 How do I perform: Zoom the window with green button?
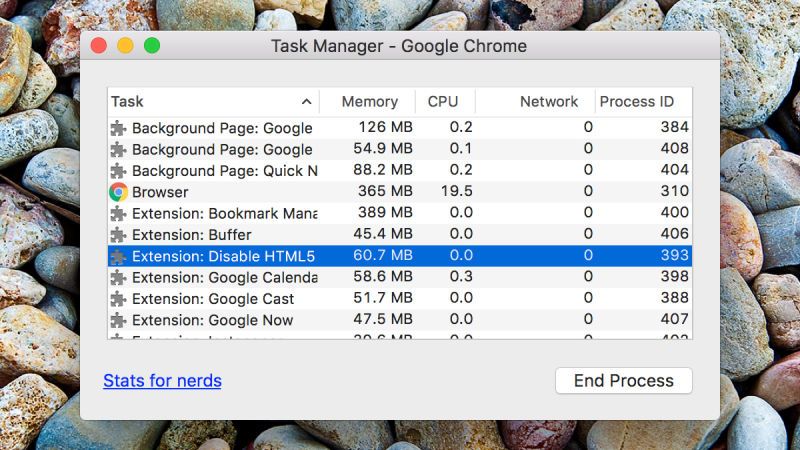152,46
